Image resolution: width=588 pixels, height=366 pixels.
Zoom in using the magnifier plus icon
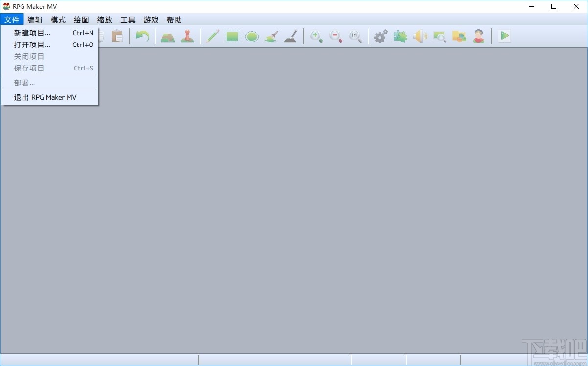(x=316, y=36)
